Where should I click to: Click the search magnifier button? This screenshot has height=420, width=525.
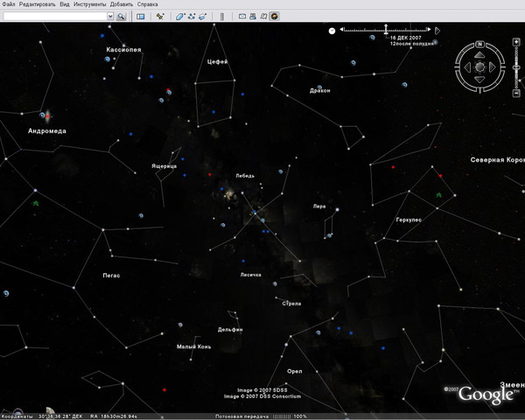click(122, 16)
